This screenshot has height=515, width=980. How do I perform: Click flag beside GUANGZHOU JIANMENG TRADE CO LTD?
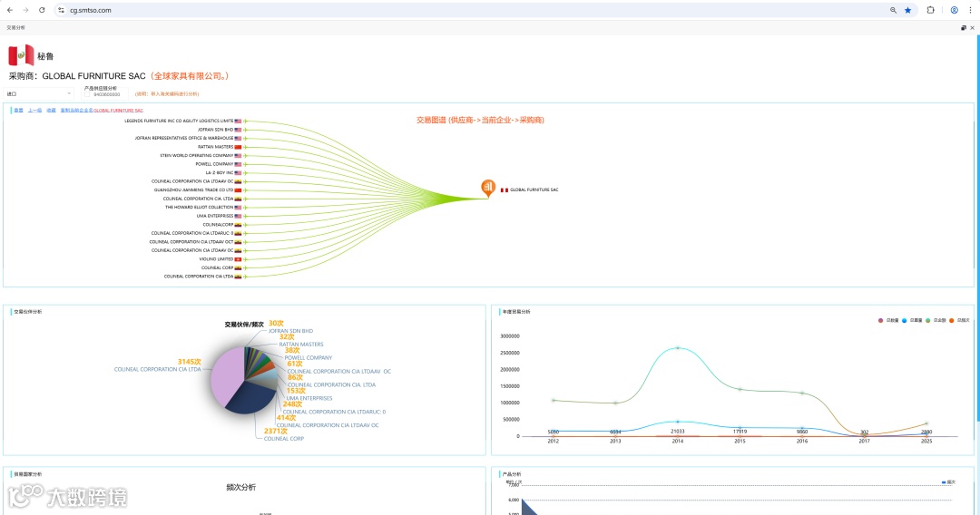pos(238,190)
